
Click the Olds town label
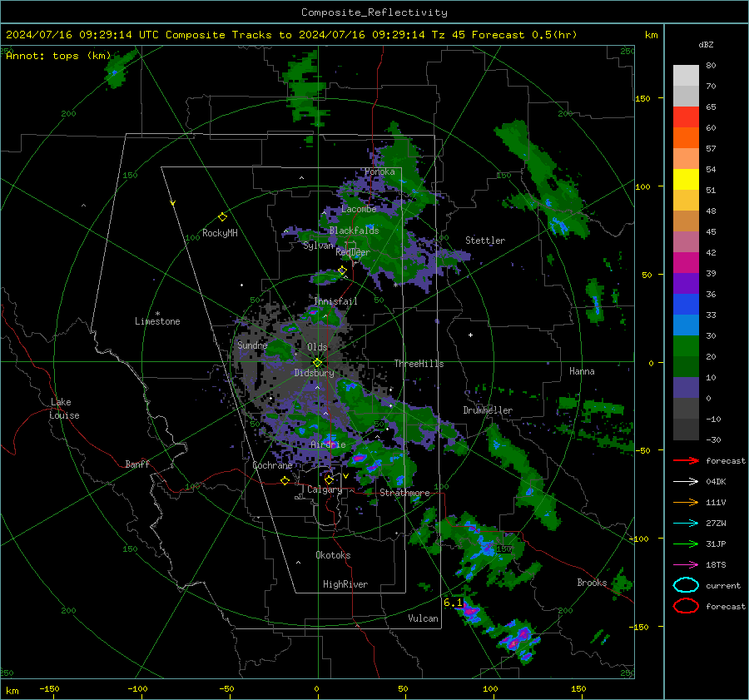point(317,347)
